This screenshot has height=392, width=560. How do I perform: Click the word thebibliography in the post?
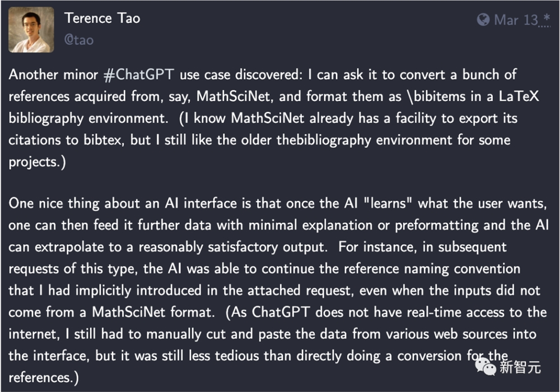pyautogui.click(x=324, y=141)
